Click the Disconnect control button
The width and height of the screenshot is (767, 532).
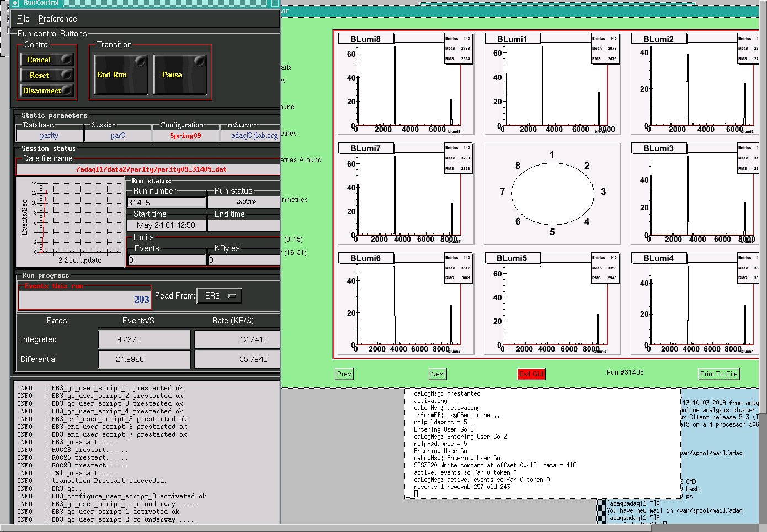coord(47,91)
